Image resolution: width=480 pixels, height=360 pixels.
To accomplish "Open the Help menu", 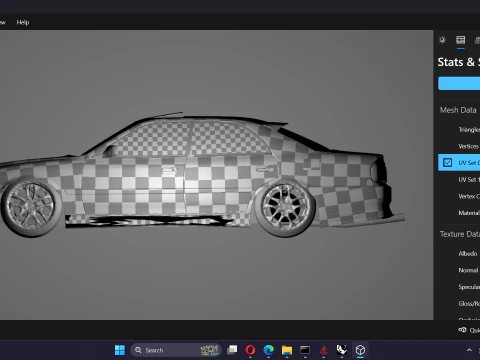I will [x=23, y=22].
